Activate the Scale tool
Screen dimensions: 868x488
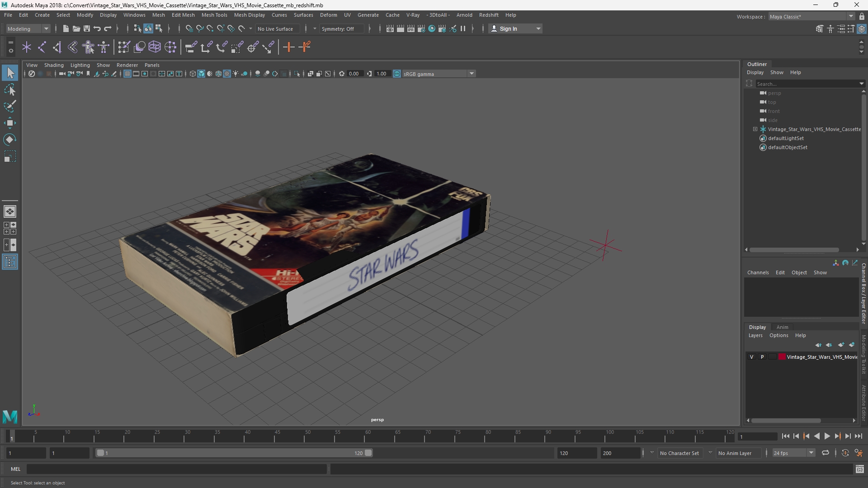[10, 156]
